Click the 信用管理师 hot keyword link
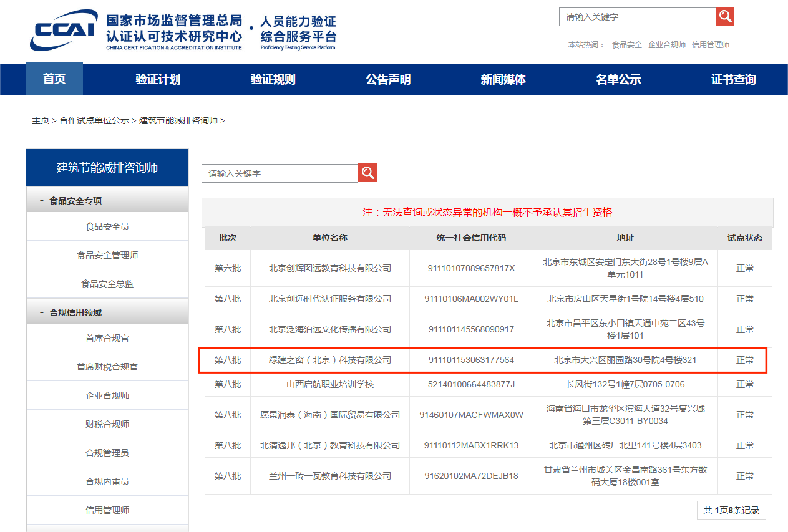788x532 pixels. 711,45
